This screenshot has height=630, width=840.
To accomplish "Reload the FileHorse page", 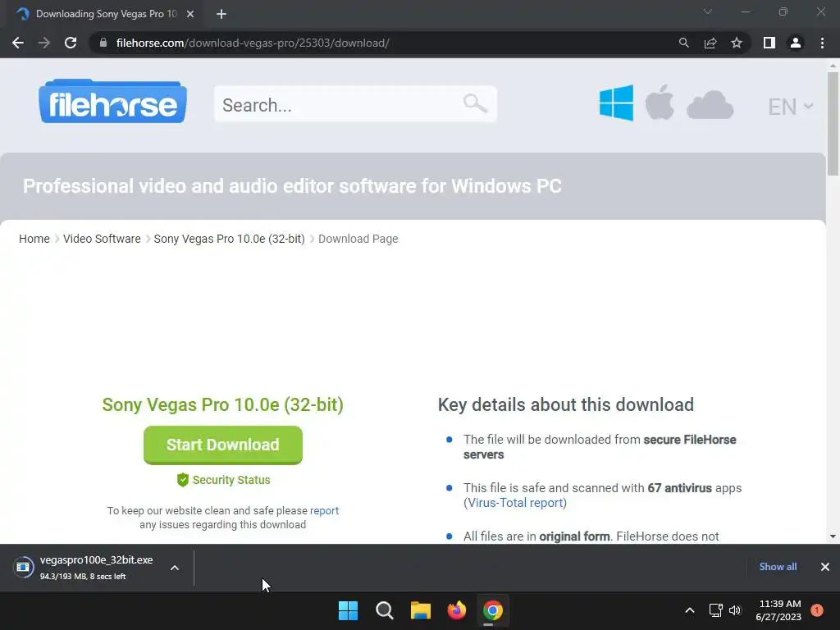I will [x=71, y=43].
